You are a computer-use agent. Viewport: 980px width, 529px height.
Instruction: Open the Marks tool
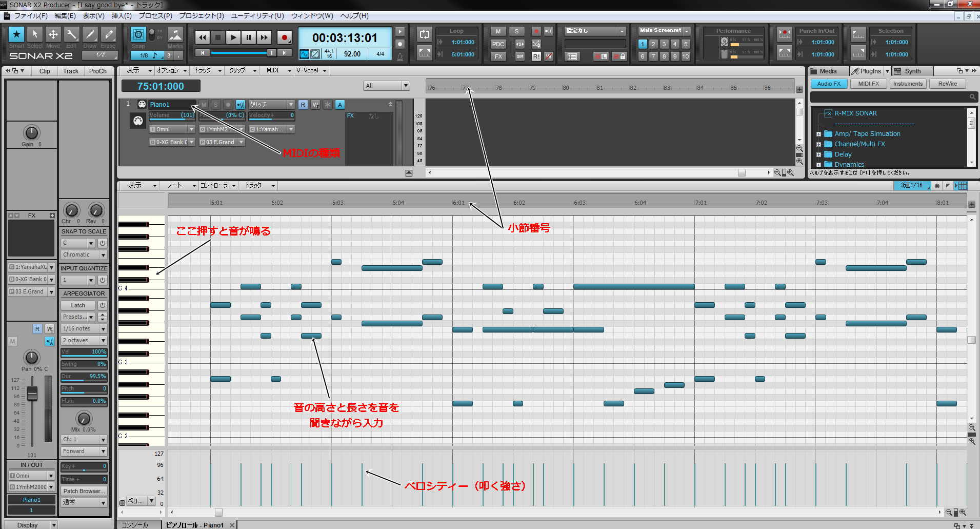coord(175,34)
